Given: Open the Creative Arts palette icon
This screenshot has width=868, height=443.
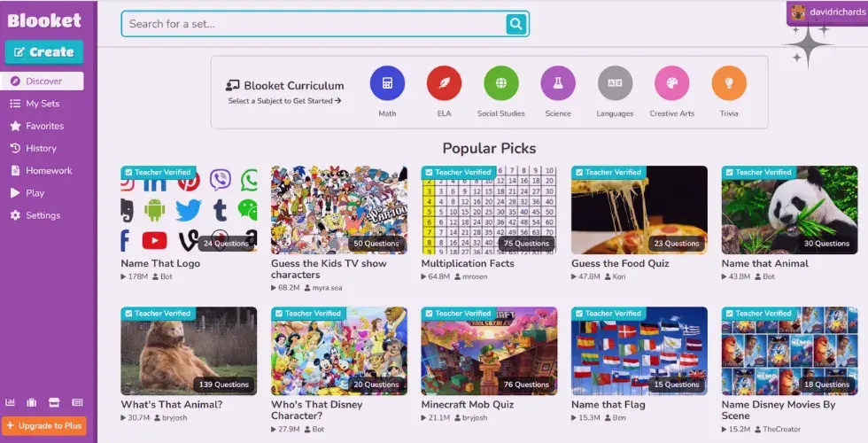Looking at the screenshot, I should pyautogui.click(x=672, y=83).
